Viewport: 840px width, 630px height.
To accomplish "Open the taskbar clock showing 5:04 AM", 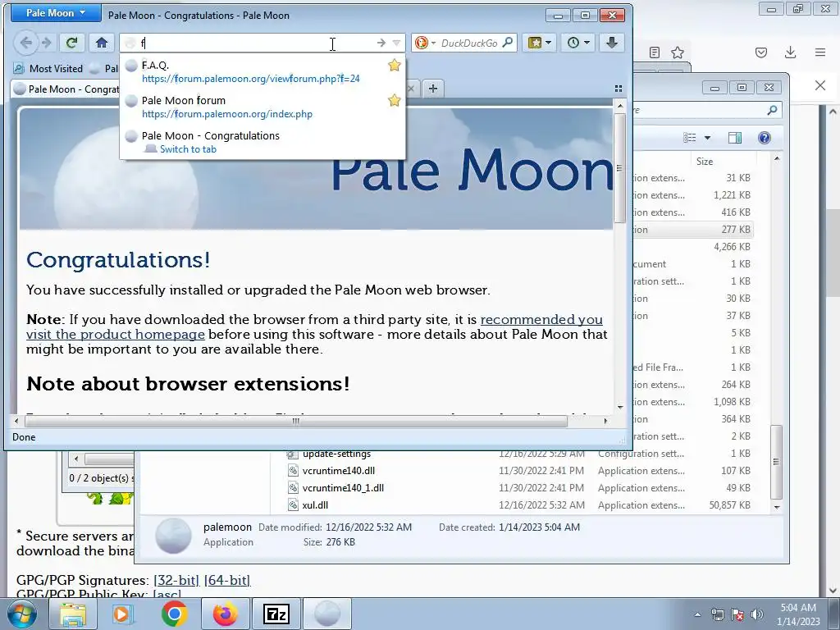I will click(x=798, y=614).
